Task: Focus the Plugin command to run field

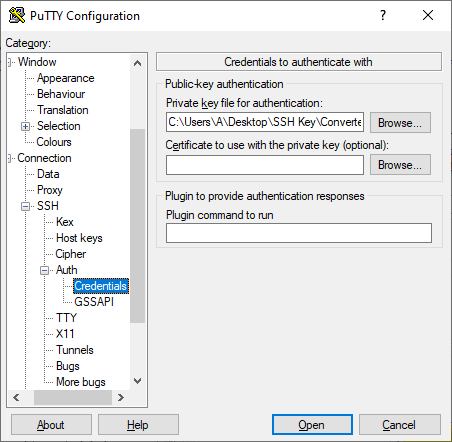Action: click(299, 233)
